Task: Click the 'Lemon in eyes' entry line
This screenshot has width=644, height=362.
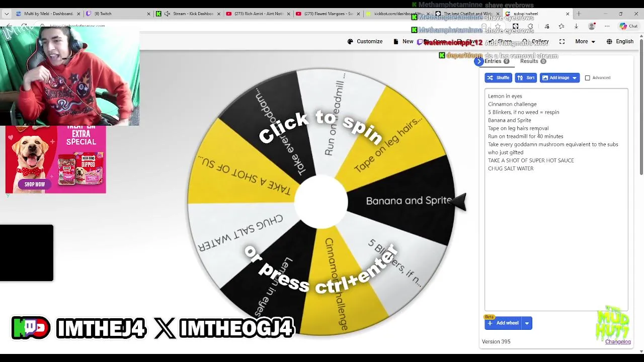Action: (x=505, y=96)
